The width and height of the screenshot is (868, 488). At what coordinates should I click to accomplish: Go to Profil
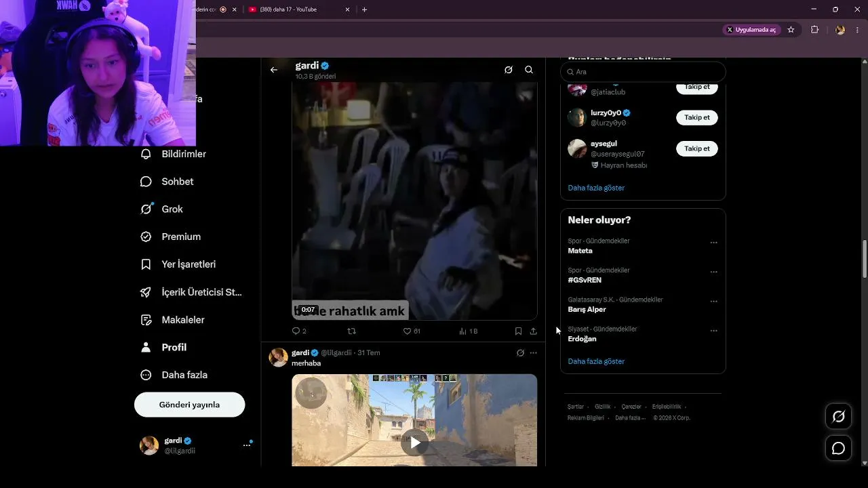pos(163,347)
